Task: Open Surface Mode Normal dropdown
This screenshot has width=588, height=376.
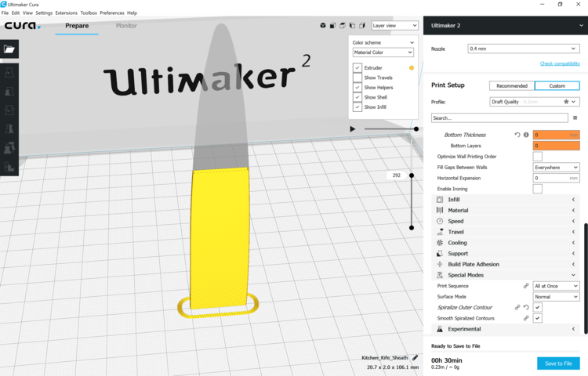Action: 556,297
